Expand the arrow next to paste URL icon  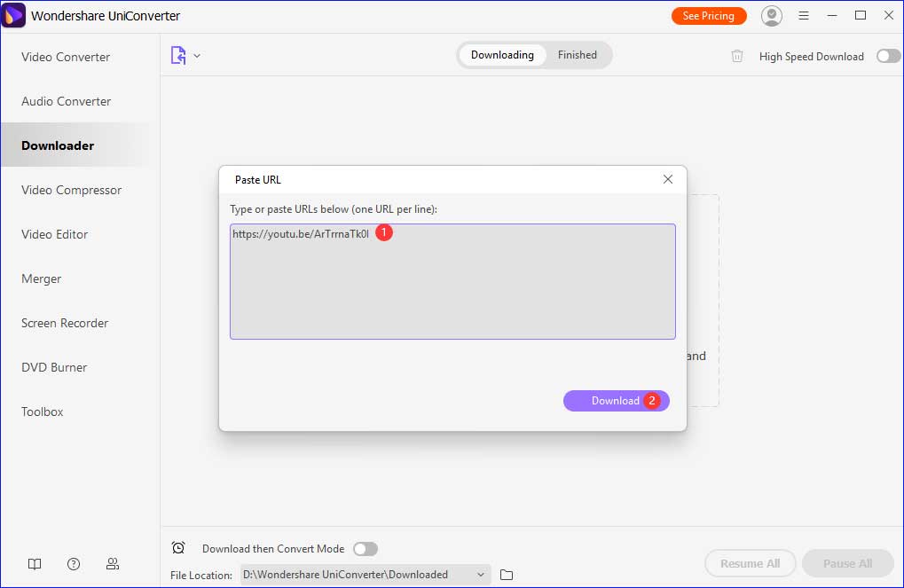click(197, 56)
